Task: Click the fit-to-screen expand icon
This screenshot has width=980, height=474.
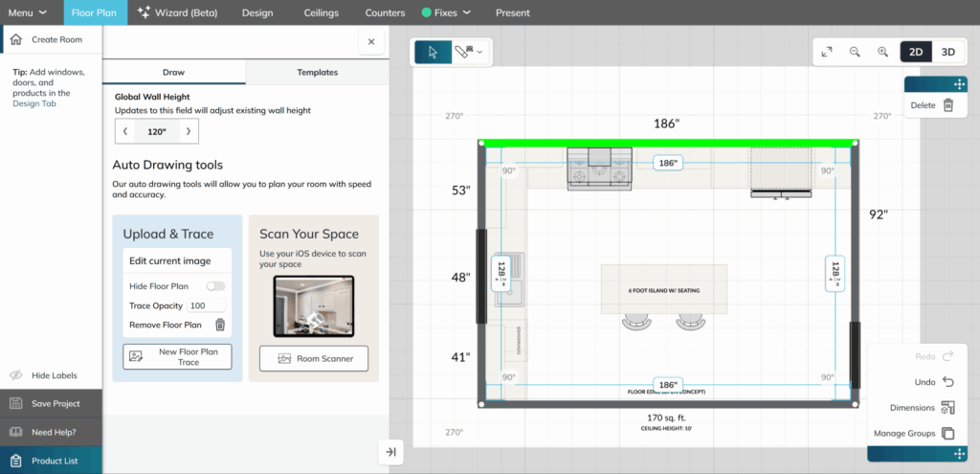Action: coord(827,52)
